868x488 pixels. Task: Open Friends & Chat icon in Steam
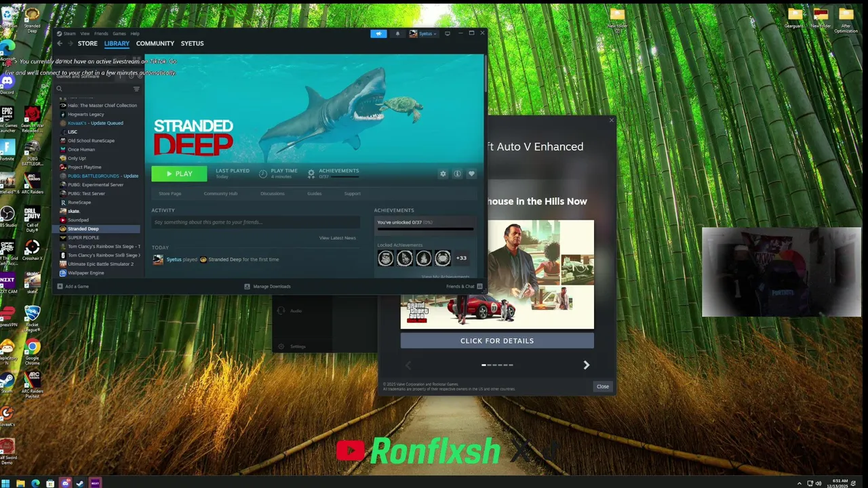coord(479,286)
